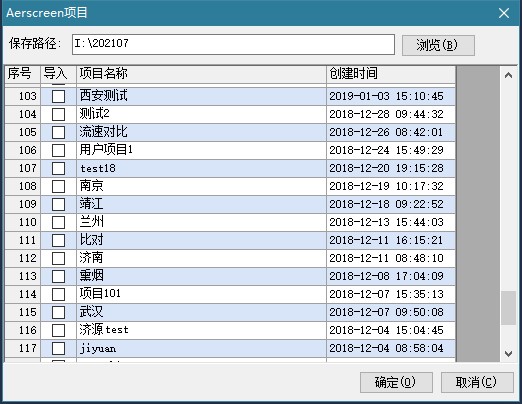Screen dimensions: 522x404
Task: Check the box for 南京 project
Action: click(x=58, y=187)
